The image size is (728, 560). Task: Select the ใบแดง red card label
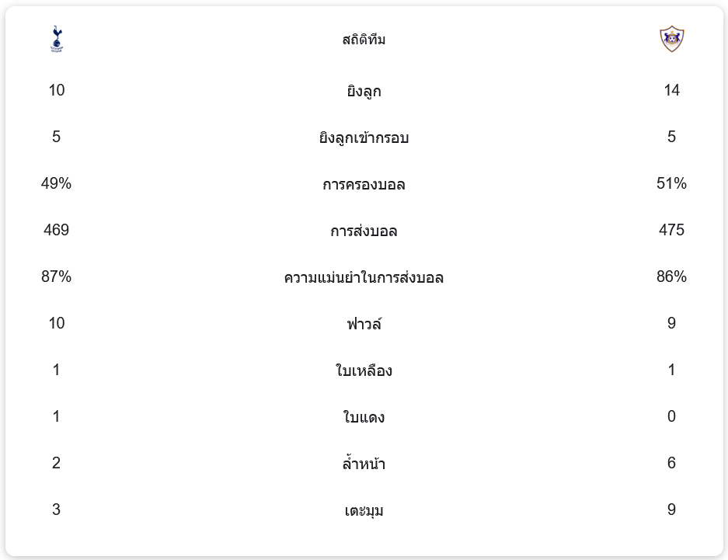tap(364, 417)
